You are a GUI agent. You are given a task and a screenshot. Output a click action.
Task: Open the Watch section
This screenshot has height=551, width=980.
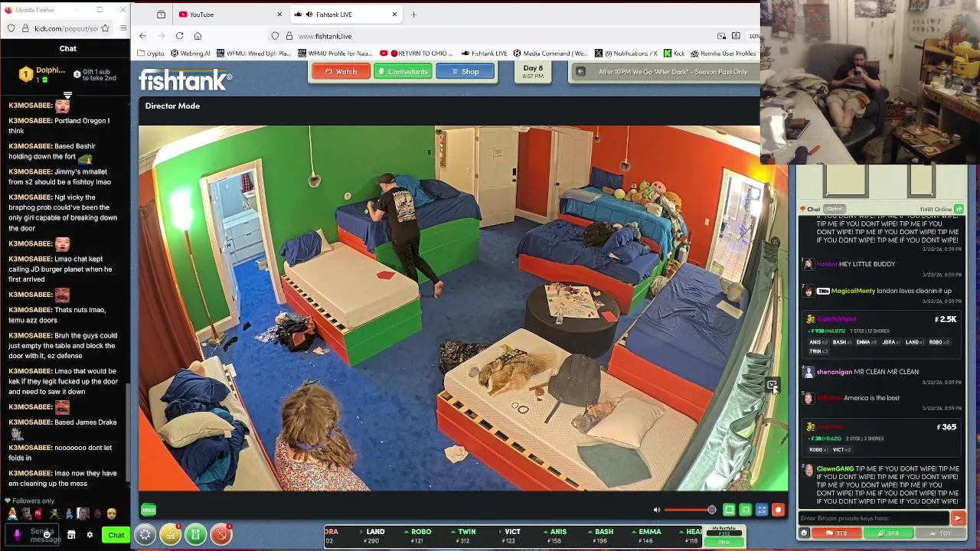pos(341,71)
